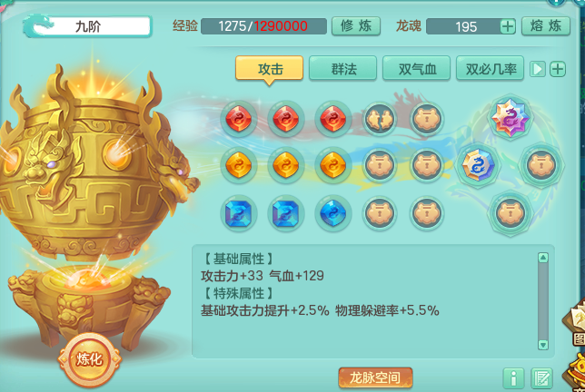Click the broken cracked lock slot
The height and width of the screenshot is (392, 585).
click(x=380, y=119)
